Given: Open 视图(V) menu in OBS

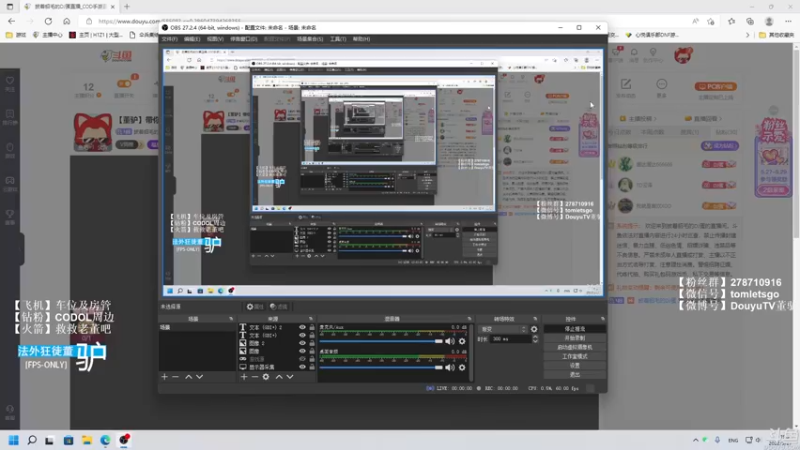Looking at the screenshot, I should 215,39.
